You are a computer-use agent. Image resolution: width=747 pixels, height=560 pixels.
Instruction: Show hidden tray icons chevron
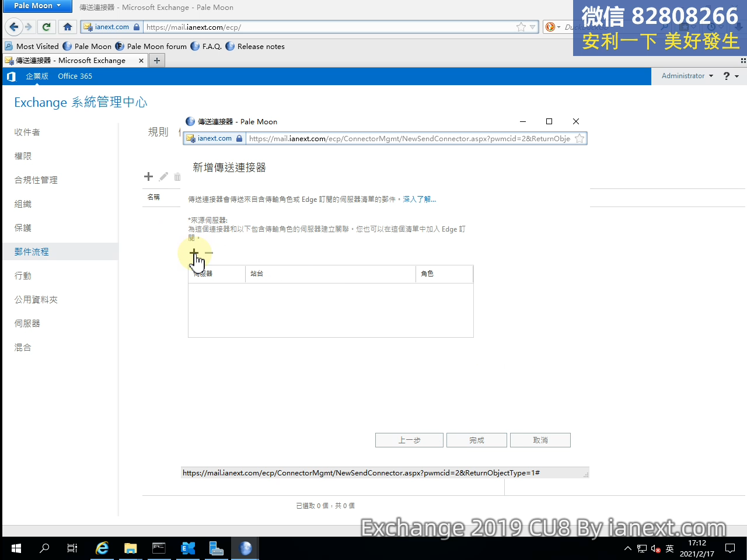[x=628, y=548]
